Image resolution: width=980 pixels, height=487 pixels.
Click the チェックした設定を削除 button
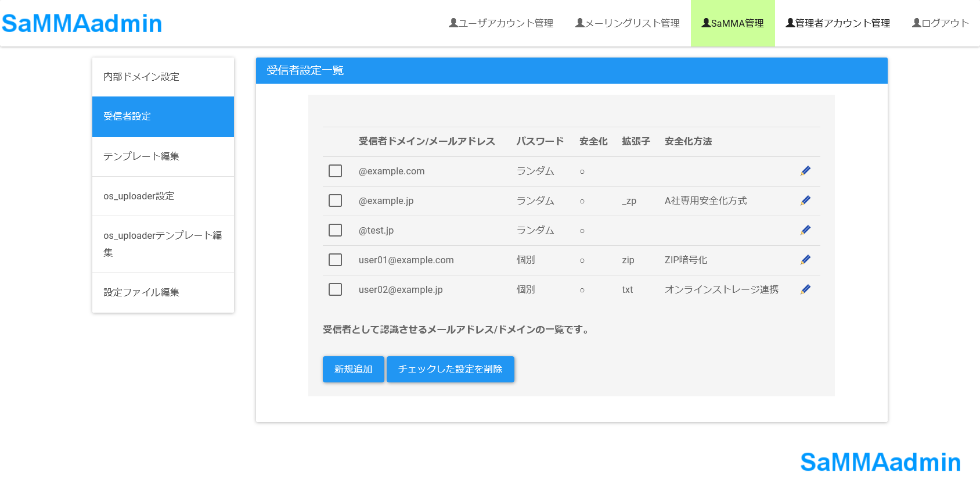point(450,369)
